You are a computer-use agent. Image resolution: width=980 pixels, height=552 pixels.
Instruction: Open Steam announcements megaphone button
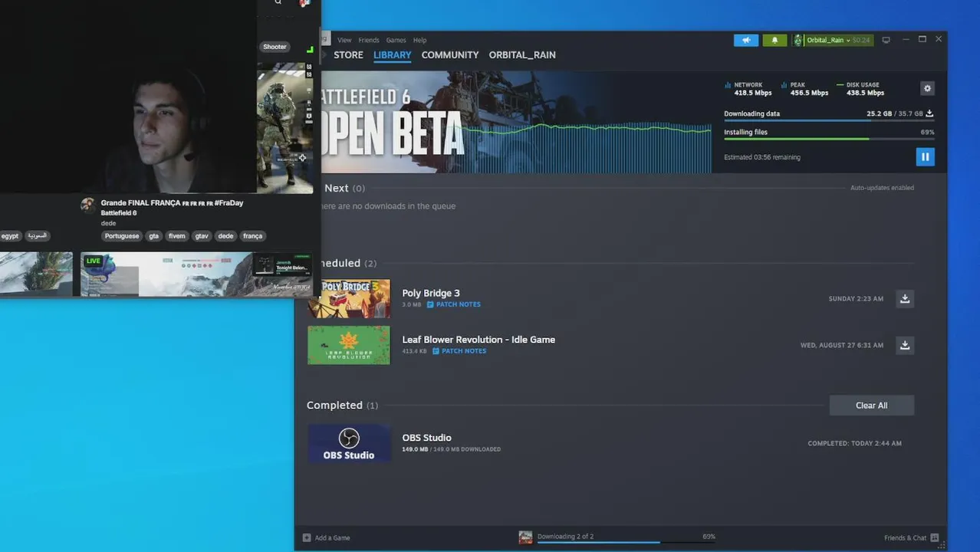pyautogui.click(x=745, y=40)
